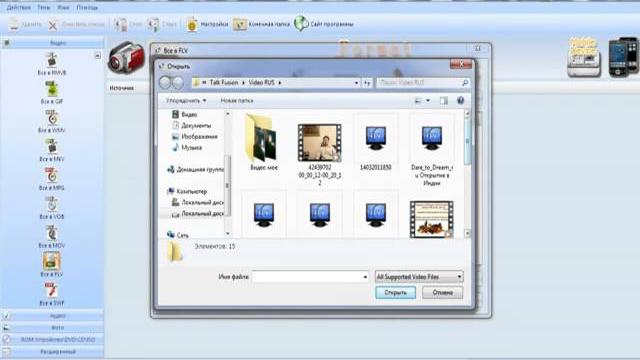
Task: Select the Все в MKV converter icon
Action: 51,146
